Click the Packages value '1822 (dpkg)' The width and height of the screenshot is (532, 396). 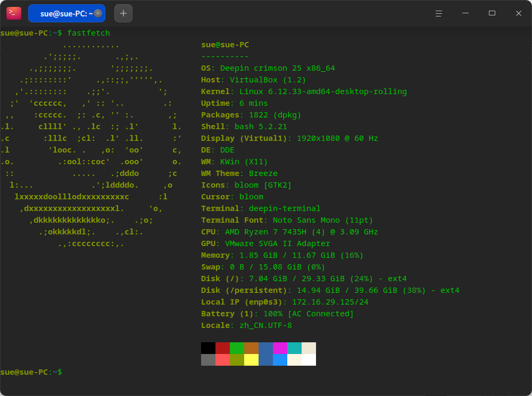click(275, 115)
